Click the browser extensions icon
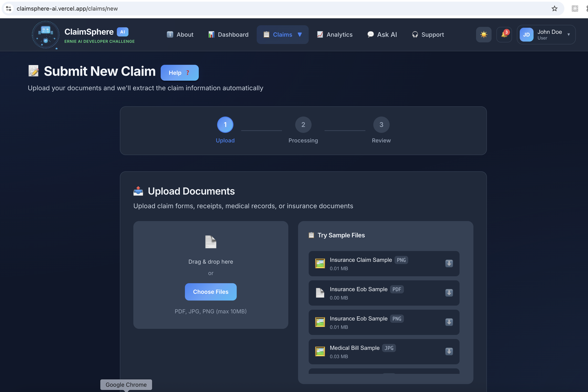 pyautogui.click(x=575, y=9)
